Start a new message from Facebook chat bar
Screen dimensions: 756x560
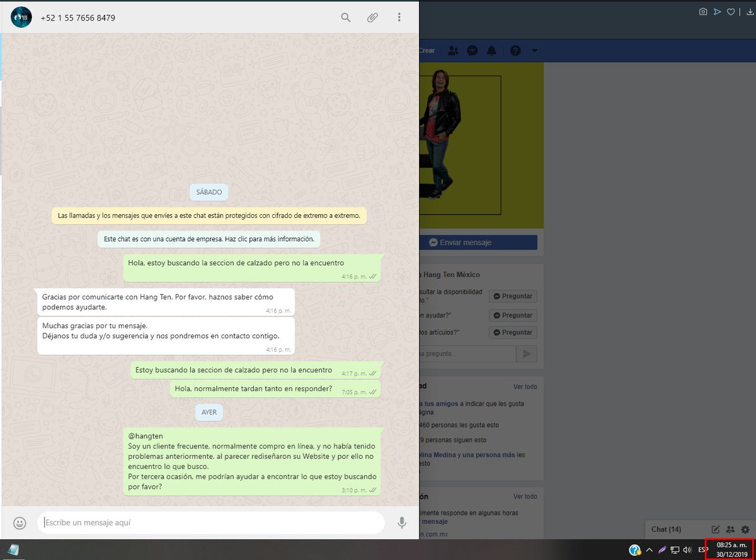pyautogui.click(x=716, y=530)
